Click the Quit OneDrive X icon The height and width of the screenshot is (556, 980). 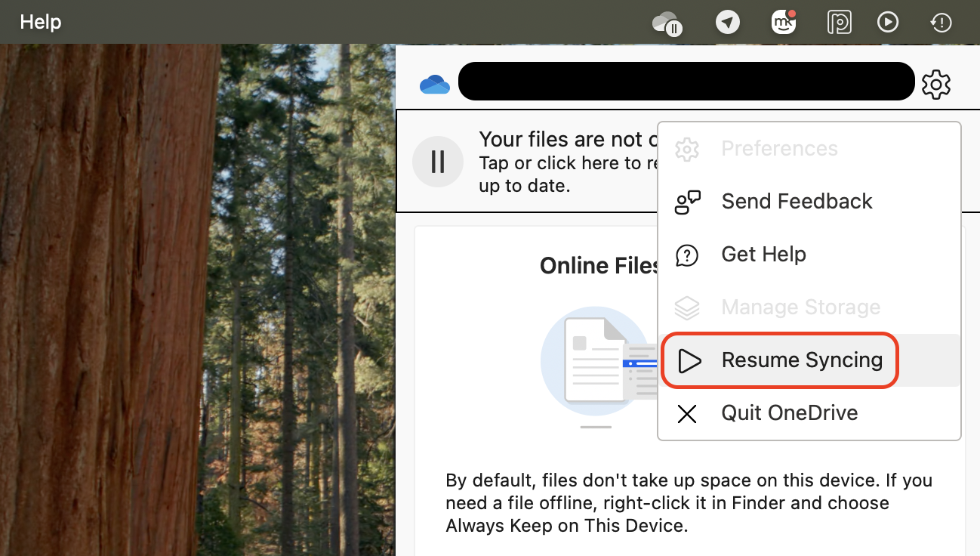pos(686,413)
